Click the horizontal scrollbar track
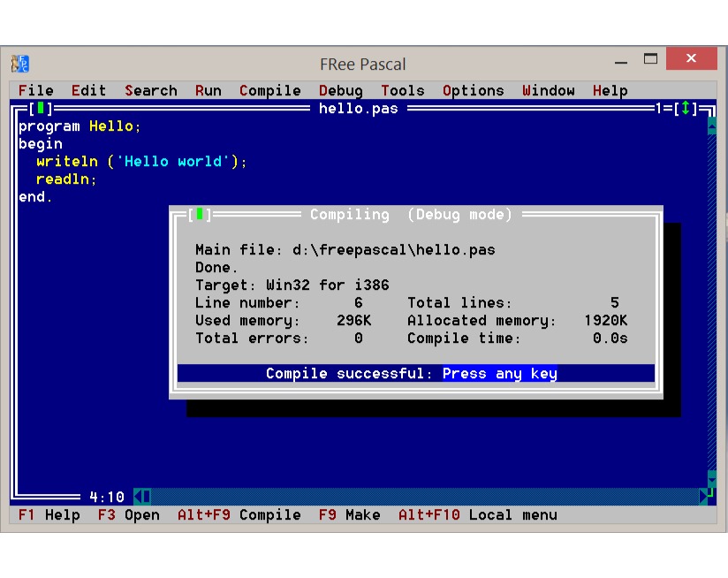Screen dimensions: 728x578 424,497
